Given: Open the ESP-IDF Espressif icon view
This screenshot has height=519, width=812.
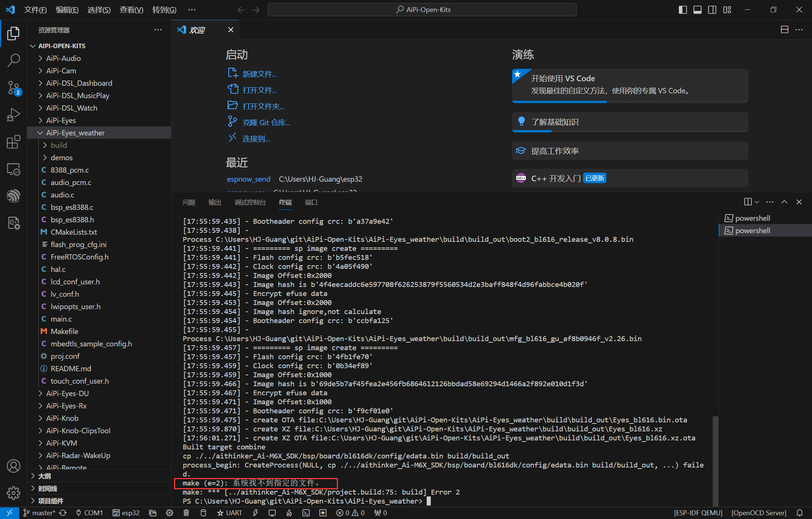Looking at the screenshot, I should 14,196.
